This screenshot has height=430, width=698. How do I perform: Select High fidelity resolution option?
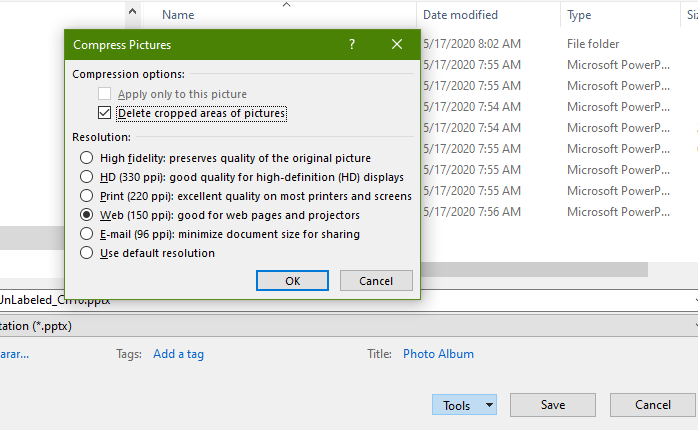(x=87, y=158)
